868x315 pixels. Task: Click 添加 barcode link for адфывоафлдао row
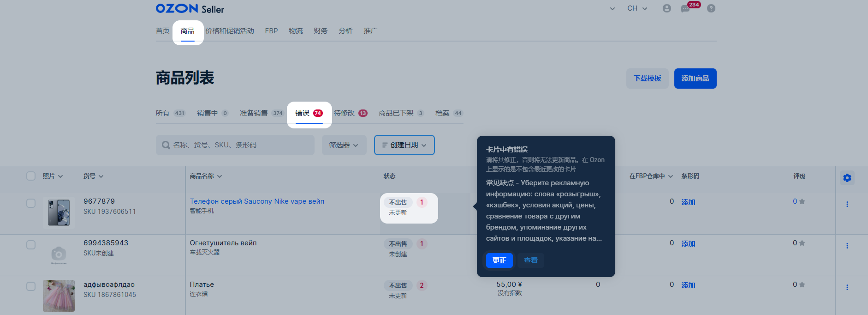click(x=688, y=285)
